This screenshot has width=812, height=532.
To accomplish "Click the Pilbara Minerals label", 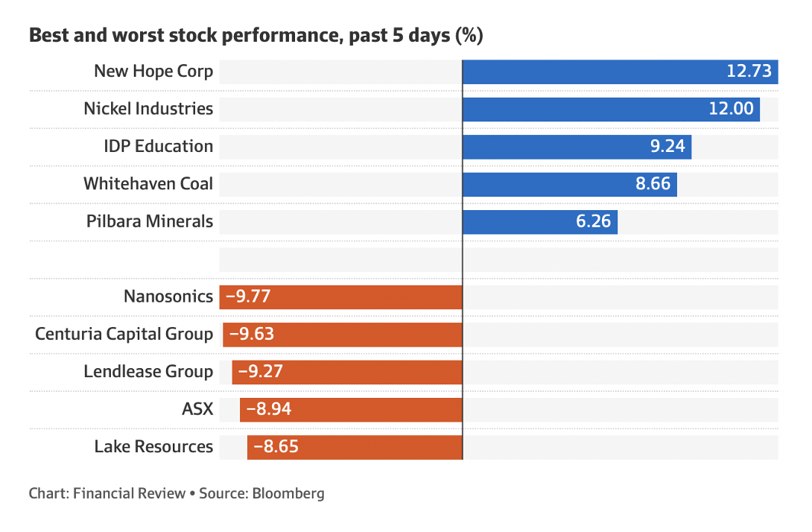I will (x=148, y=221).
